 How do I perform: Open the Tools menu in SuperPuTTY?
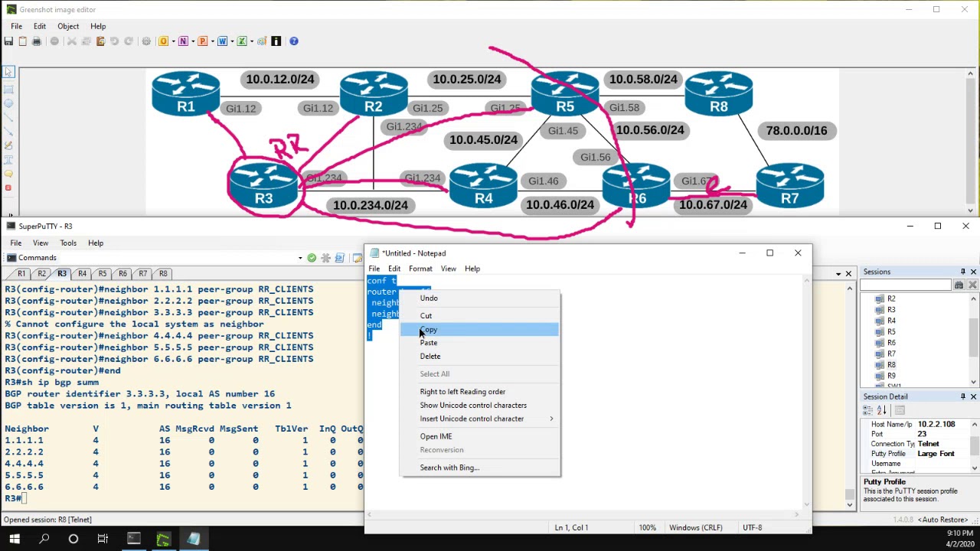tap(68, 243)
